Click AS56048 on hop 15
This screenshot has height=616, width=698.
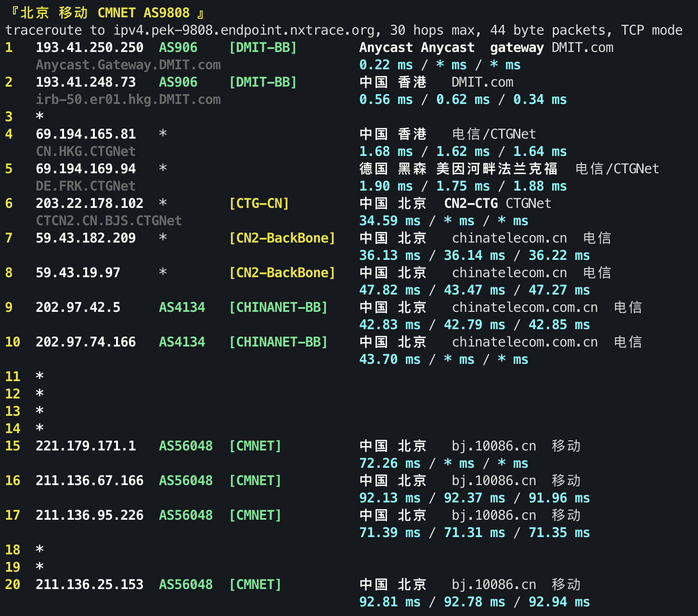click(x=186, y=446)
